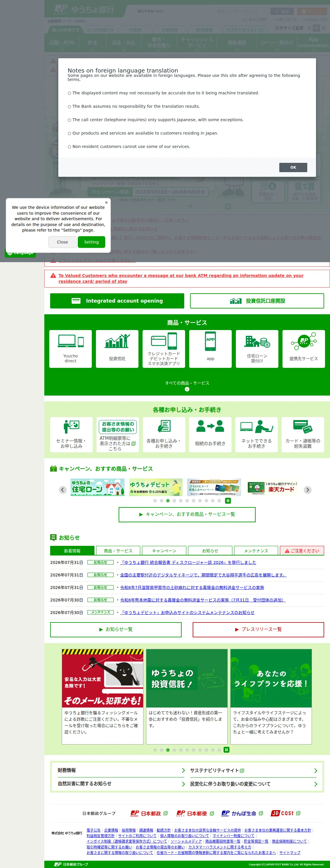Open 採用情報 footer link
The height and width of the screenshot is (868, 330).
pos(129,830)
